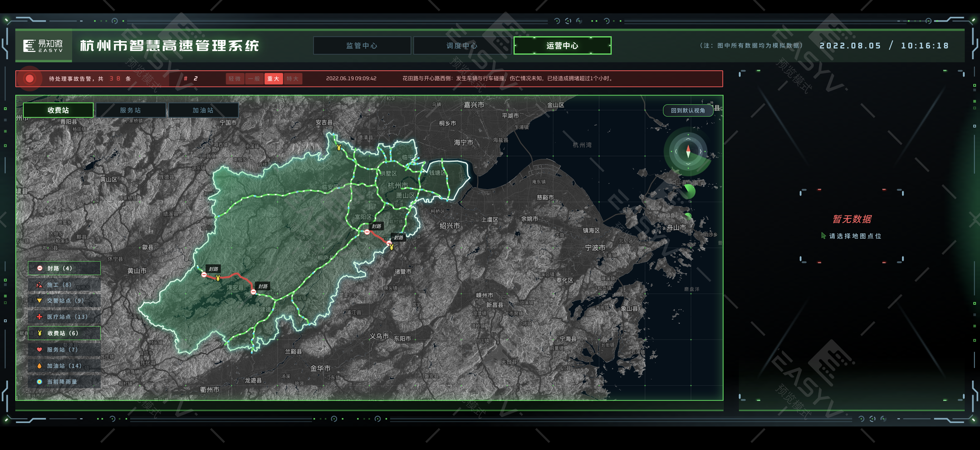Click the road closure marker near 富阳区
Image resolution: width=980 pixels, height=450 pixels.
(x=367, y=232)
